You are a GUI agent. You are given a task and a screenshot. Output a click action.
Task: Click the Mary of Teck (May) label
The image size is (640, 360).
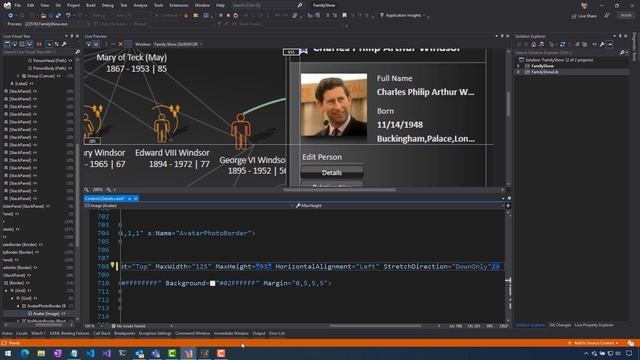[131, 58]
